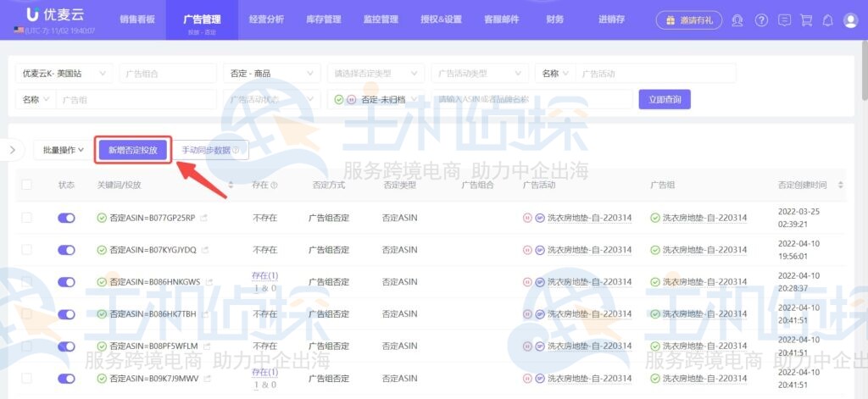
Task: Expand the 批量操作 dropdown
Action: click(x=63, y=151)
